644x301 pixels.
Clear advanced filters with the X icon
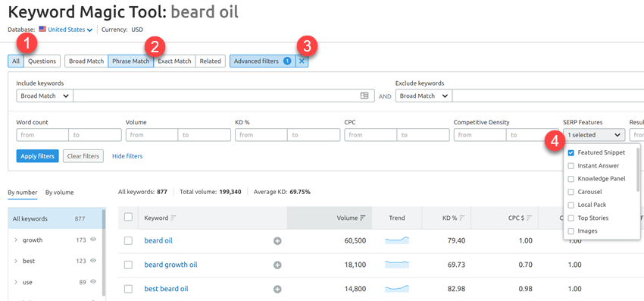(x=302, y=61)
